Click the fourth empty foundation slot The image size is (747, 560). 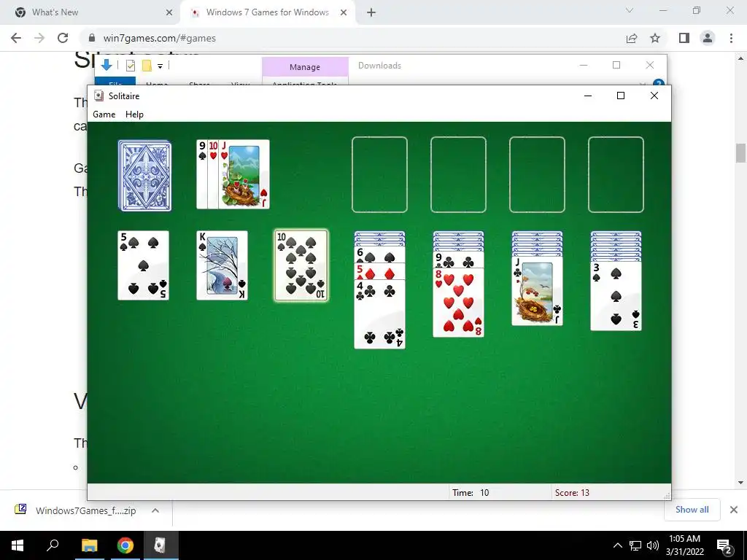click(616, 174)
